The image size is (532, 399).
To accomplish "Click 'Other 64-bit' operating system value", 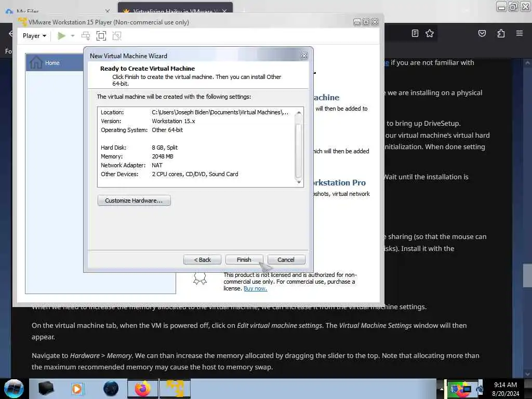I will coord(167,130).
